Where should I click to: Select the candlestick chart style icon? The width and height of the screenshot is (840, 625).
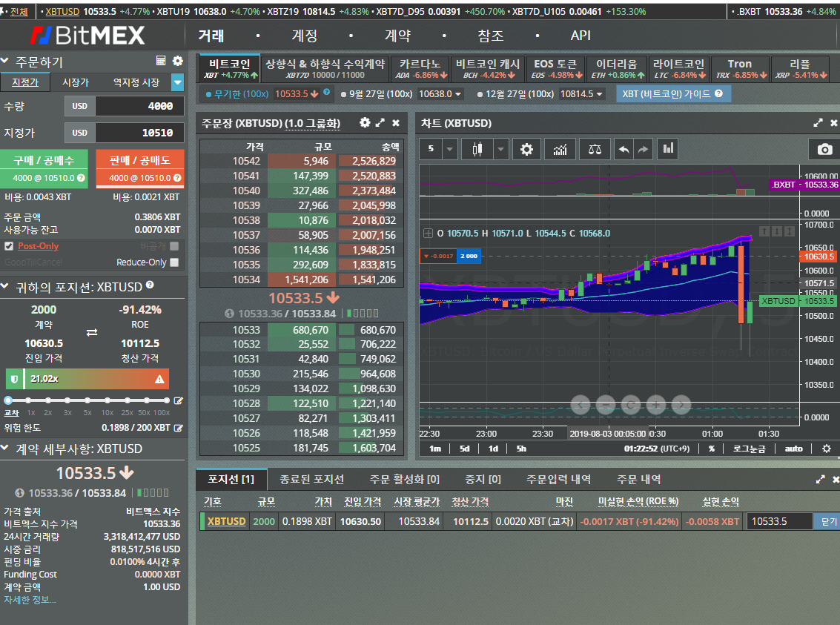click(477, 149)
